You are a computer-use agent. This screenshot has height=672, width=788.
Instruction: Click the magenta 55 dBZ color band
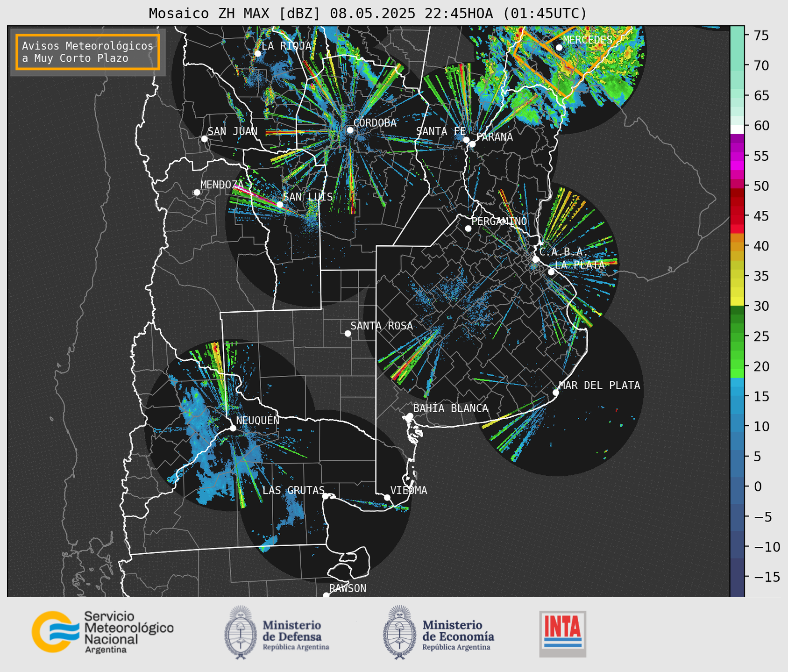click(737, 156)
